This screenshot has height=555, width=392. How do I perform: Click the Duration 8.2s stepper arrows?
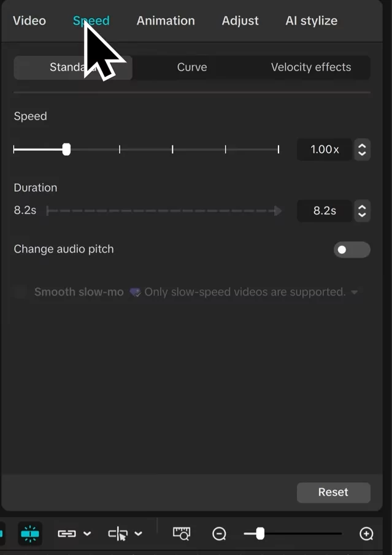point(362,211)
